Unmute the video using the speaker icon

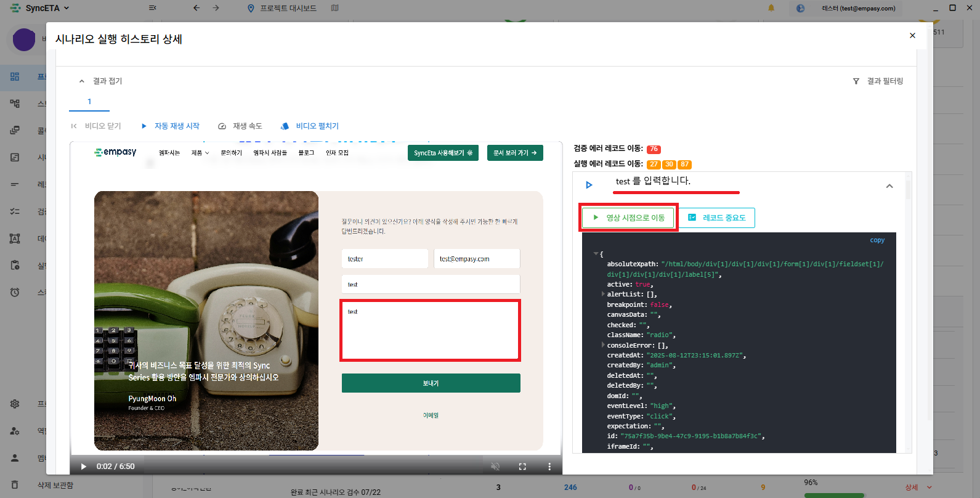coord(495,467)
